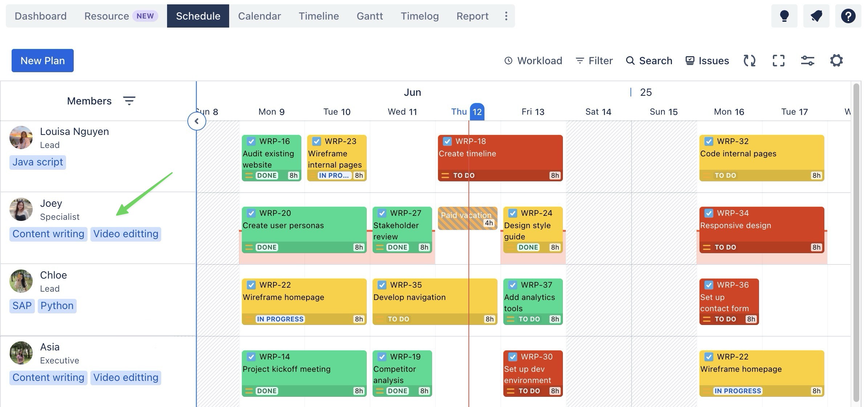868x407 pixels.
Task: Toggle checkbox on WRP-18 Create timeline
Action: [x=447, y=141]
